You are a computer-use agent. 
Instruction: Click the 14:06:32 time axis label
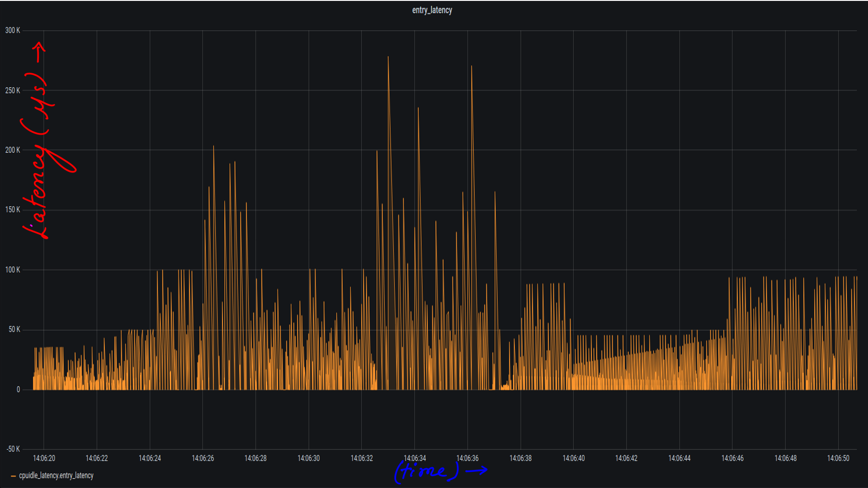point(362,458)
